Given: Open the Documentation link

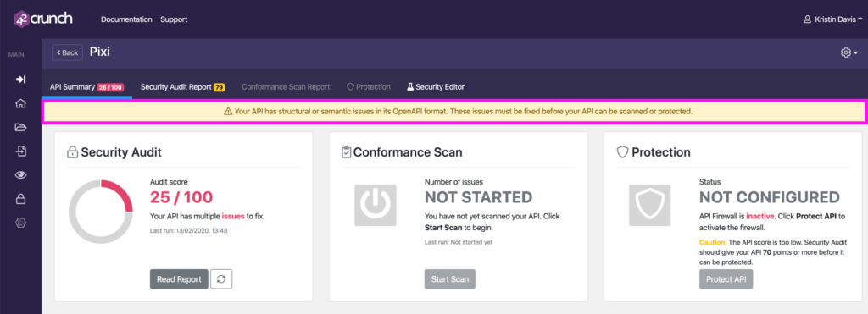Looking at the screenshot, I should [x=126, y=19].
